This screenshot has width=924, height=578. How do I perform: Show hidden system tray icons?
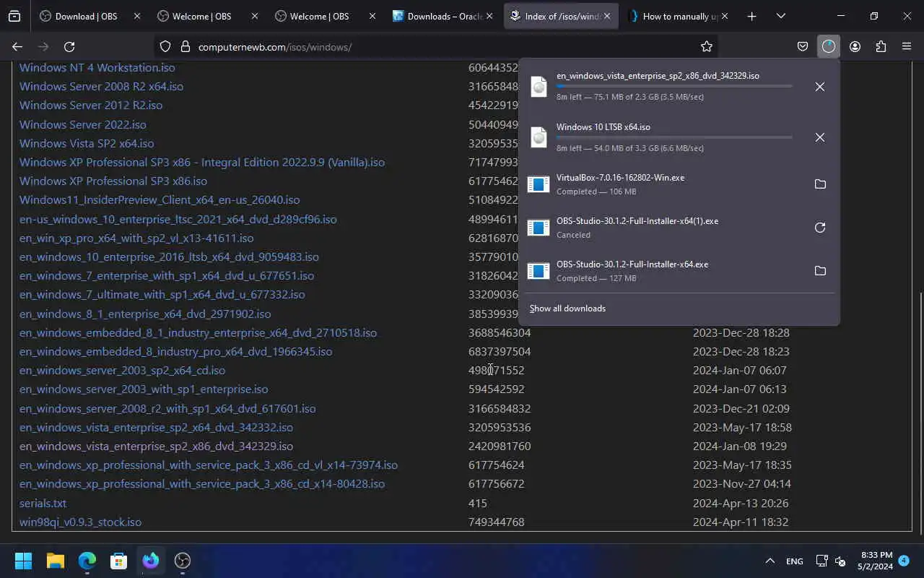coord(770,561)
